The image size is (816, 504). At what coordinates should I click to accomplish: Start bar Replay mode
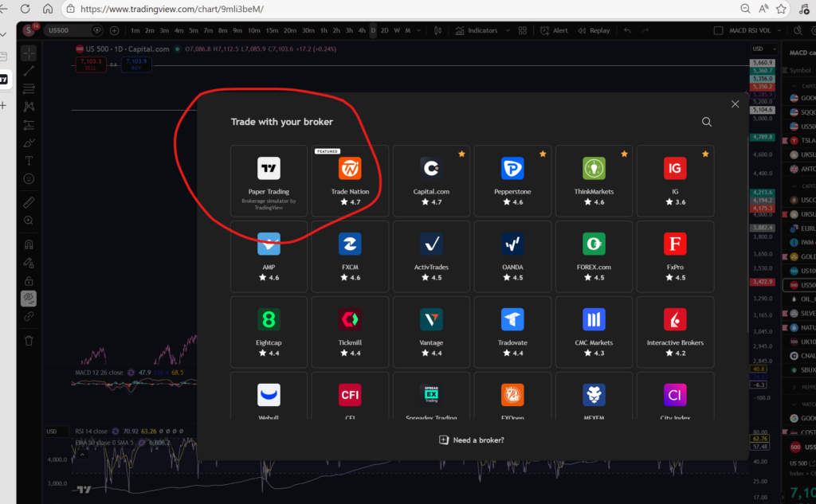click(x=594, y=31)
